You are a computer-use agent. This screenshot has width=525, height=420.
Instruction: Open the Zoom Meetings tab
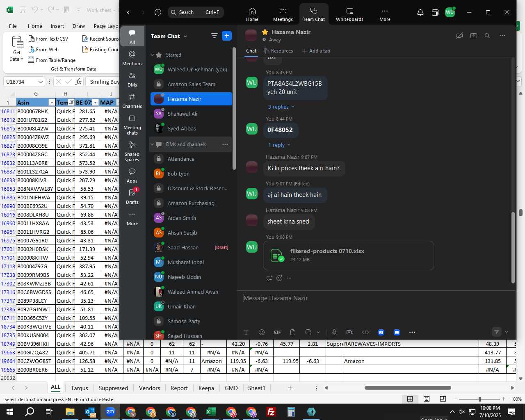283,14
